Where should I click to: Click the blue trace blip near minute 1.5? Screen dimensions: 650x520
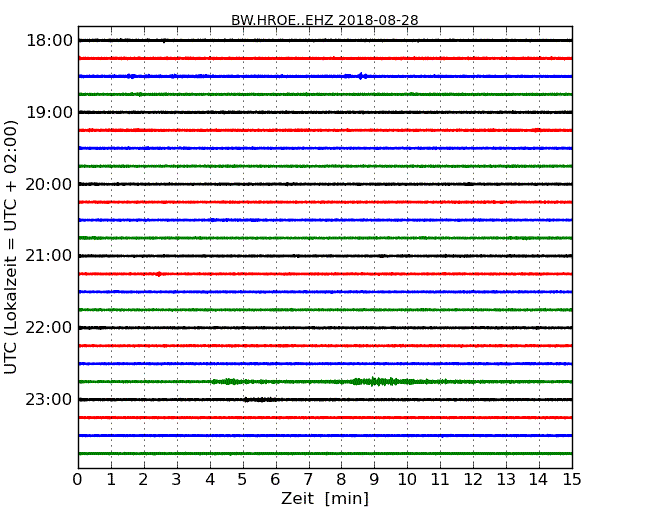coord(131,76)
